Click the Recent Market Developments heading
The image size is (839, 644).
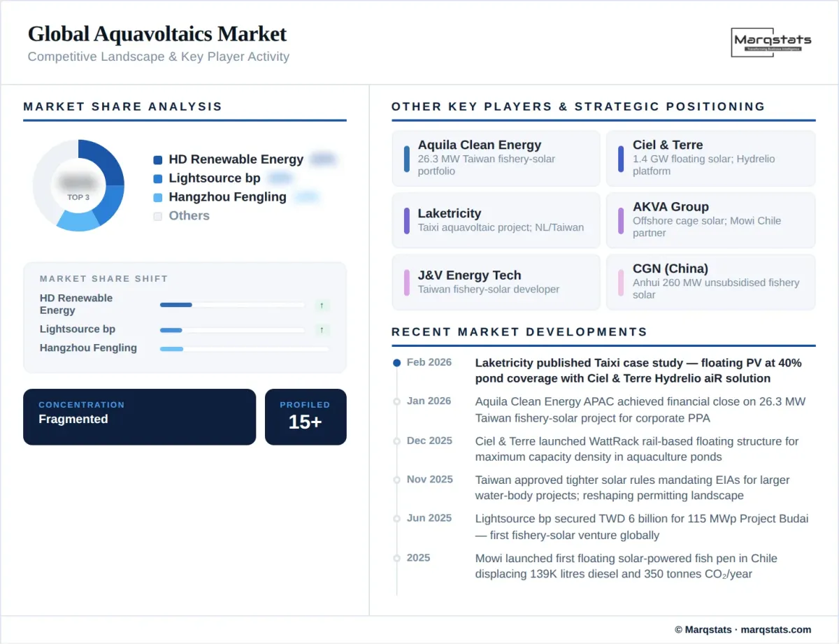pos(519,332)
